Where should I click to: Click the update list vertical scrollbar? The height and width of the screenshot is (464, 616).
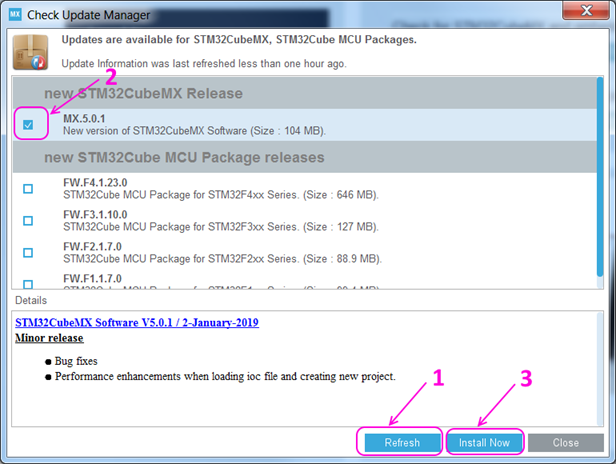click(x=600, y=177)
